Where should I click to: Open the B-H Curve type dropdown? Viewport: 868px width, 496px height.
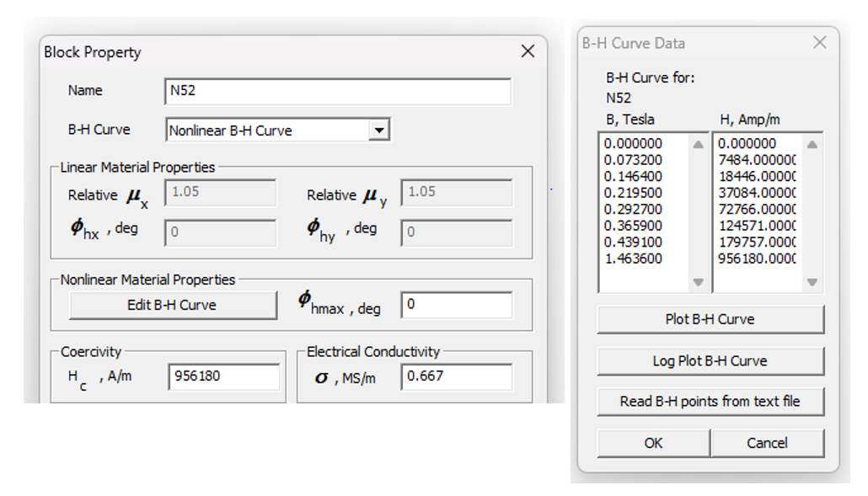pyautogui.click(x=379, y=131)
